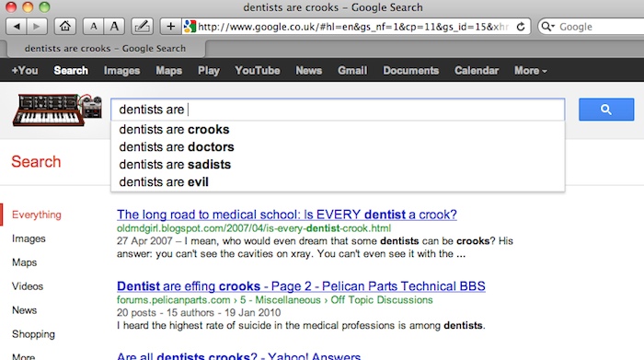Expand More filters in left sidebar
This screenshot has height=360, width=644.
23,356
